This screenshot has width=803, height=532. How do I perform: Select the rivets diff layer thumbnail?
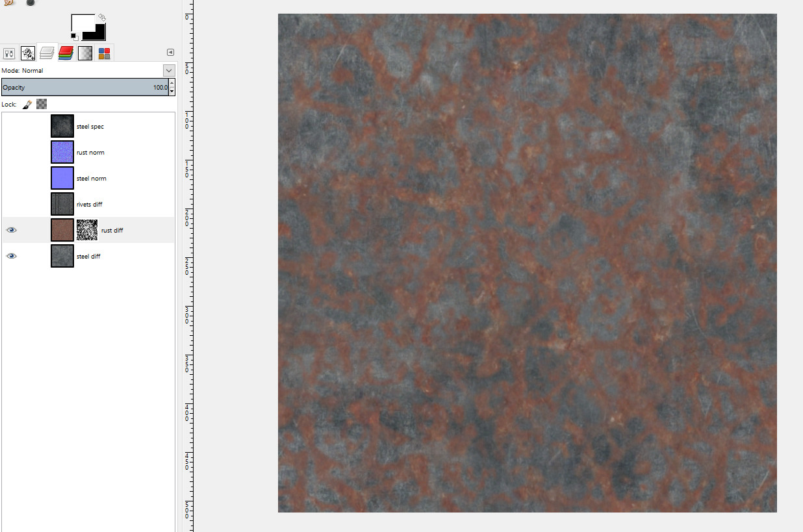pos(62,204)
